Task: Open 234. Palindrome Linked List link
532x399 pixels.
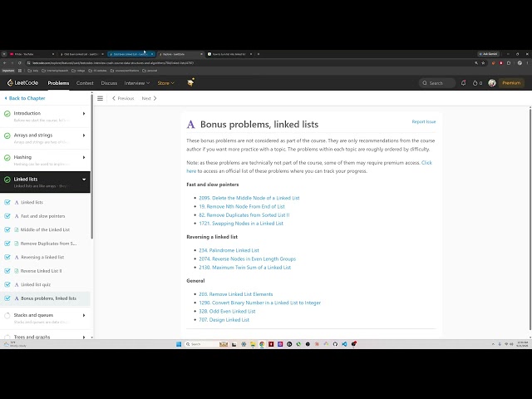Action: (229, 250)
